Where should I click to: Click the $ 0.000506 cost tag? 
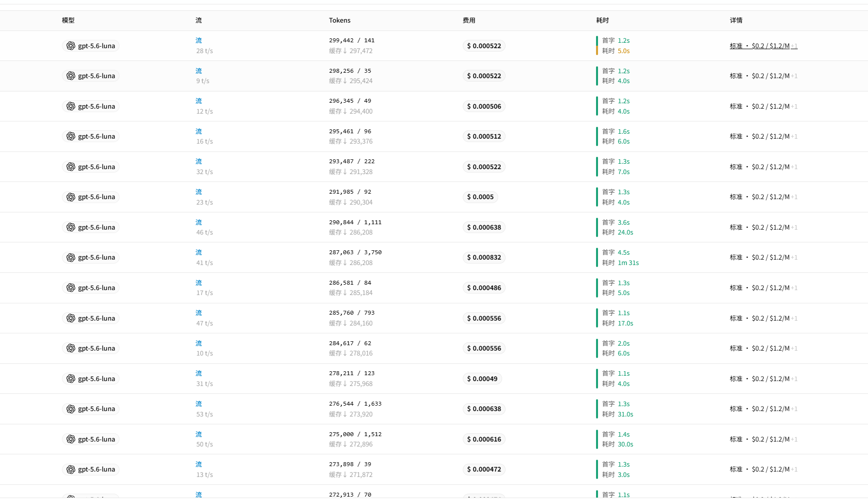[484, 106]
